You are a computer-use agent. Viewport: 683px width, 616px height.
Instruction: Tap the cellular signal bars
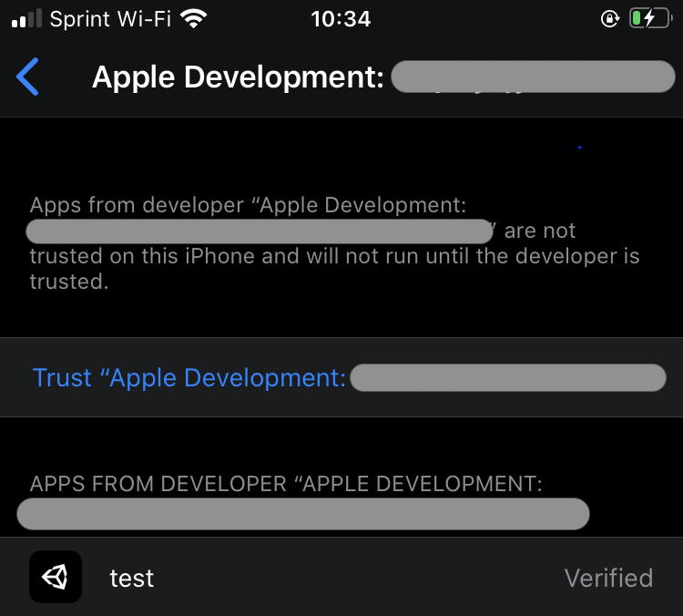[x=27, y=19]
